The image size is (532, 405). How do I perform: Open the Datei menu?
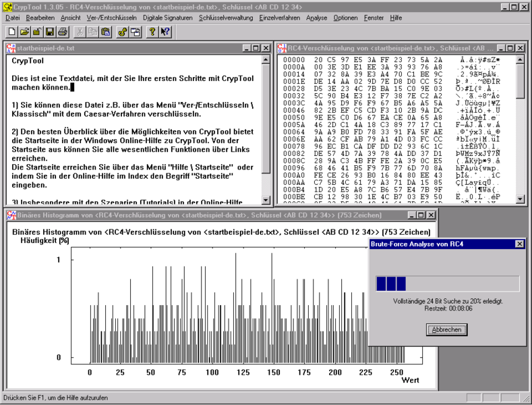pyautogui.click(x=13, y=18)
